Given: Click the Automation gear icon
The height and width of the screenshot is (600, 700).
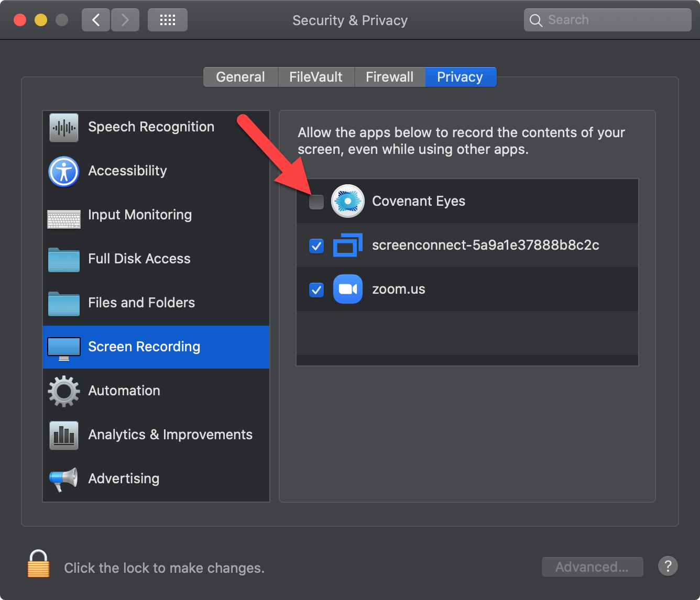Looking at the screenshot, I should [x=64, y=391].
